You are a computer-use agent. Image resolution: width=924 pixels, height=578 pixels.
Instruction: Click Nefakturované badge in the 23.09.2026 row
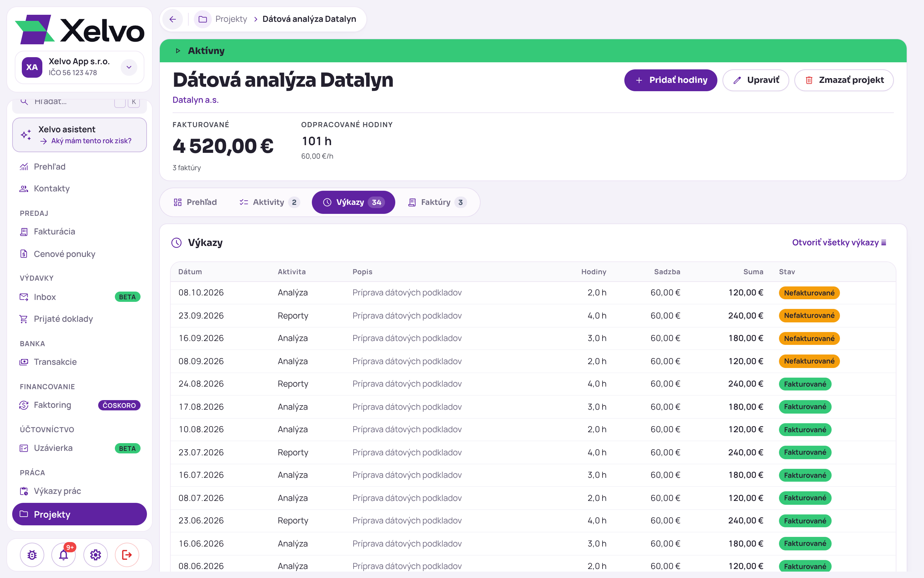(809, 315)
